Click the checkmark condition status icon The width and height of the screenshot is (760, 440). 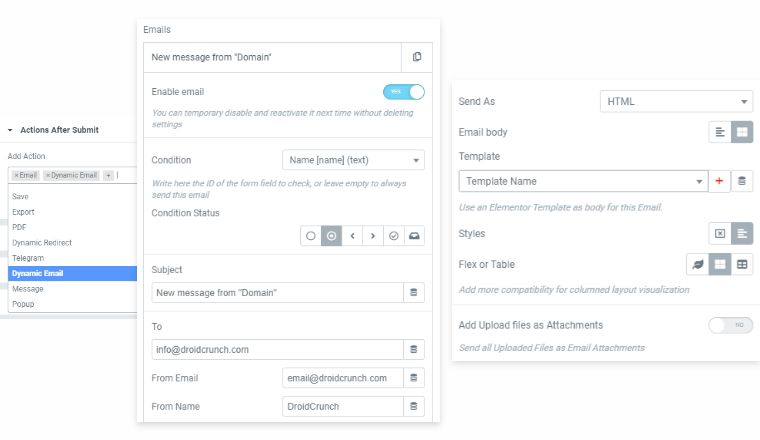[393, 236]
